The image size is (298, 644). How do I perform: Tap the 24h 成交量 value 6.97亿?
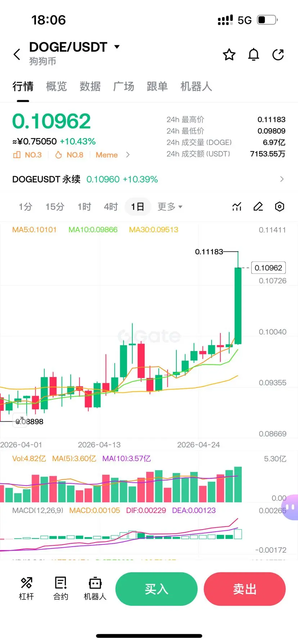click(x=274, y=142)
